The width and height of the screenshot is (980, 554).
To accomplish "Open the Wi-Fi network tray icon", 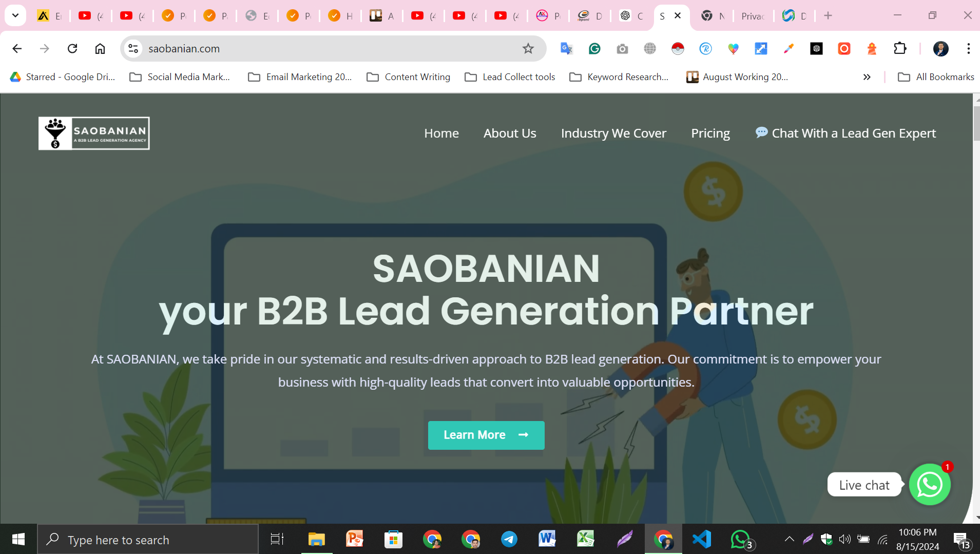I will pos(882,539).
